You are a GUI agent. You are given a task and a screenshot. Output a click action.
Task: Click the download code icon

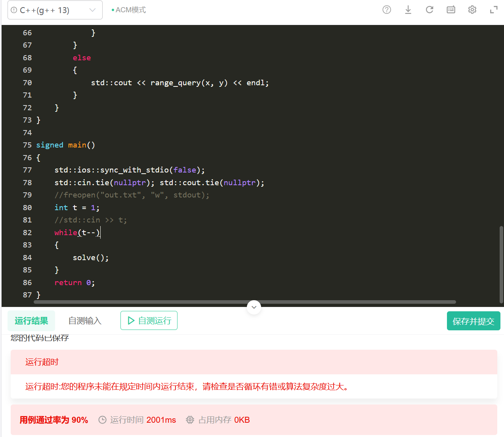408,10
